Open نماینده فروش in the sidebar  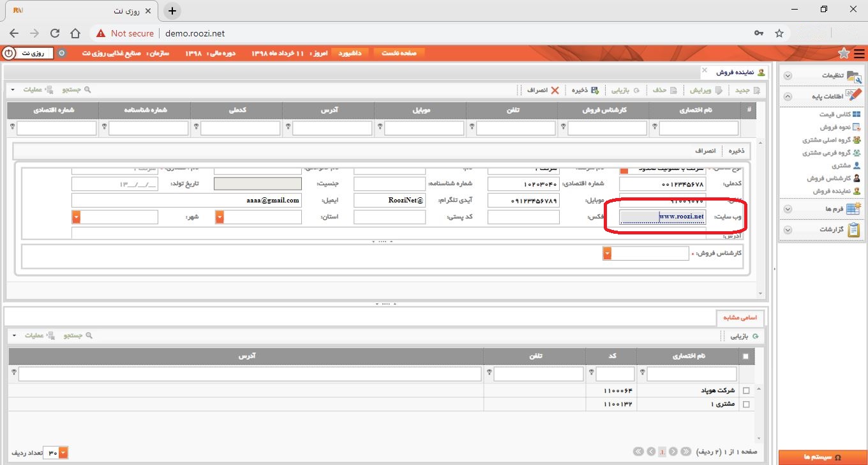[836, 191]
